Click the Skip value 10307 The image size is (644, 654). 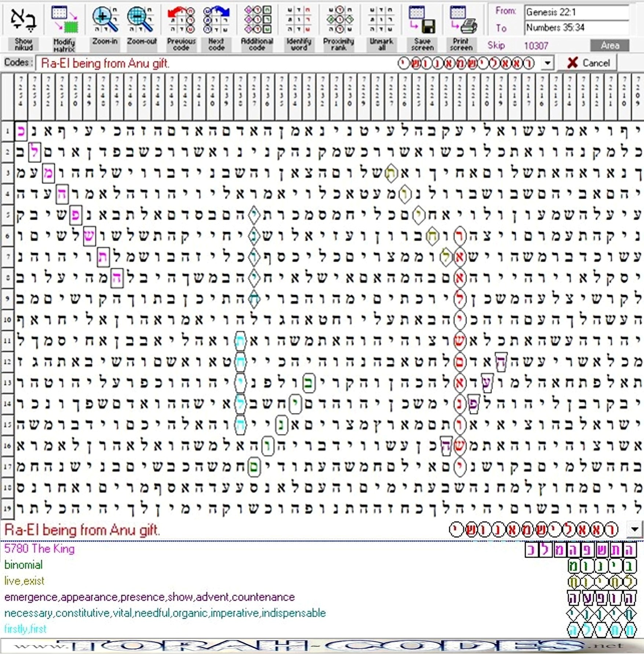[536, 46]
